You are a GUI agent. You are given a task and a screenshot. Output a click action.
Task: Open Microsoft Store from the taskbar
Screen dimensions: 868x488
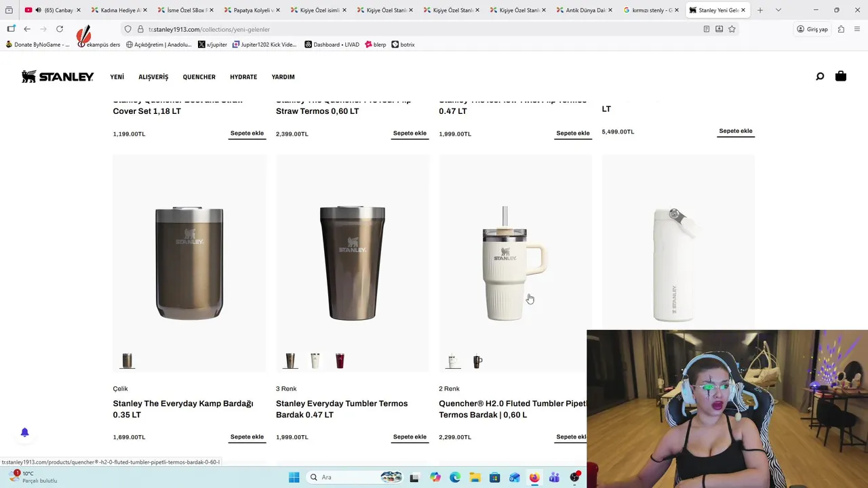(x=494, y=477)
